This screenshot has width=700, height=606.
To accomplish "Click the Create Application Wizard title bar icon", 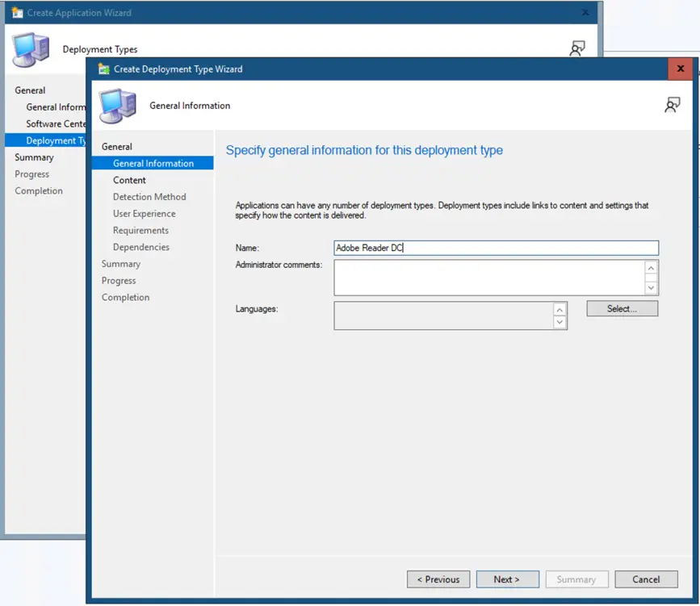I will pyautogui.click(x=18, y=12).
